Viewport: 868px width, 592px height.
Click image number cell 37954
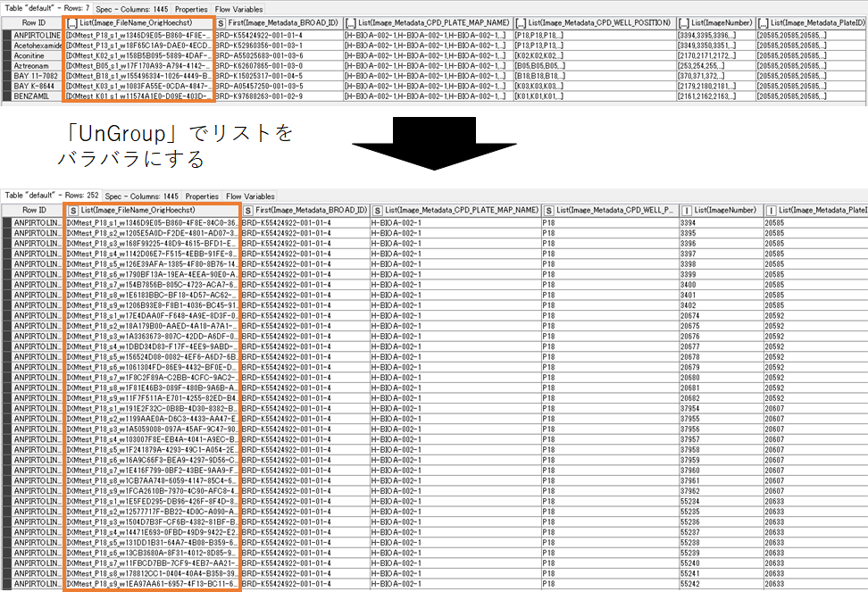tap(721, 408)
